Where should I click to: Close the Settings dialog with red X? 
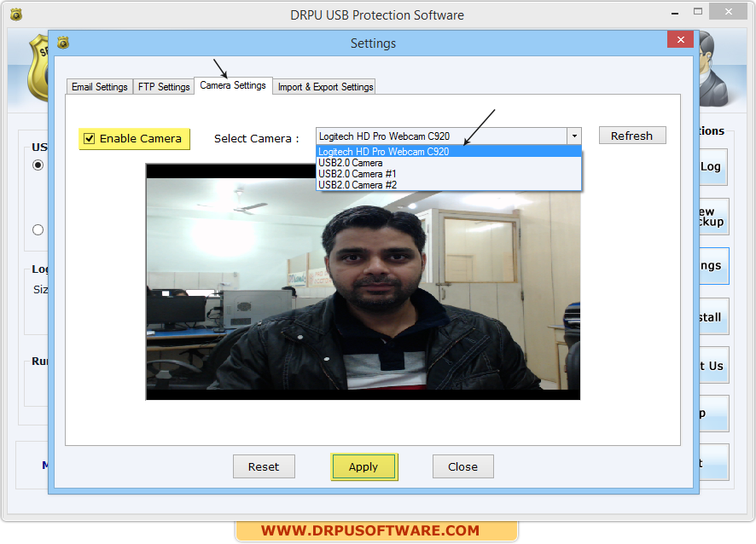pyautogui.click(x=680, y=39)
